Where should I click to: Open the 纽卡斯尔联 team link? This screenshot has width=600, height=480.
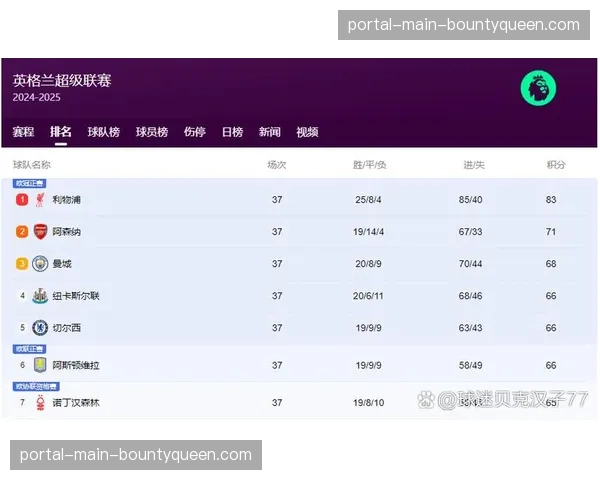pyautogui.click(x=76, y=296)
